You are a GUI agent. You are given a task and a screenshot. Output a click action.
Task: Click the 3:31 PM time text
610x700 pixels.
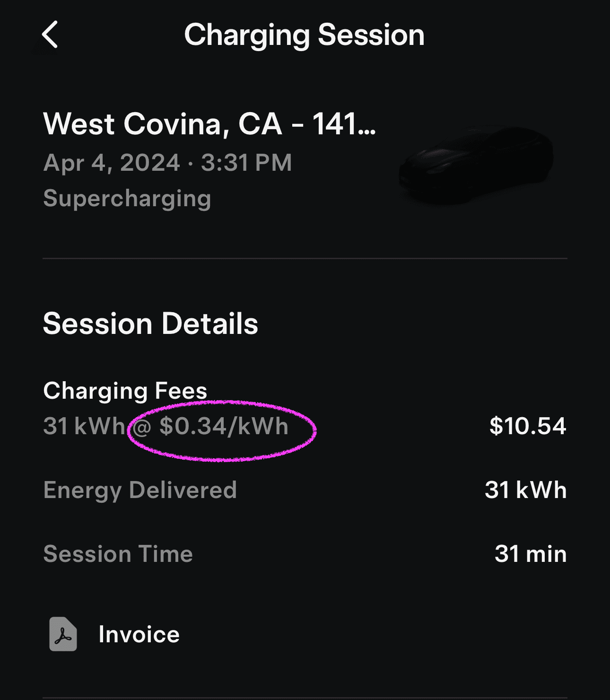point(246,163)
